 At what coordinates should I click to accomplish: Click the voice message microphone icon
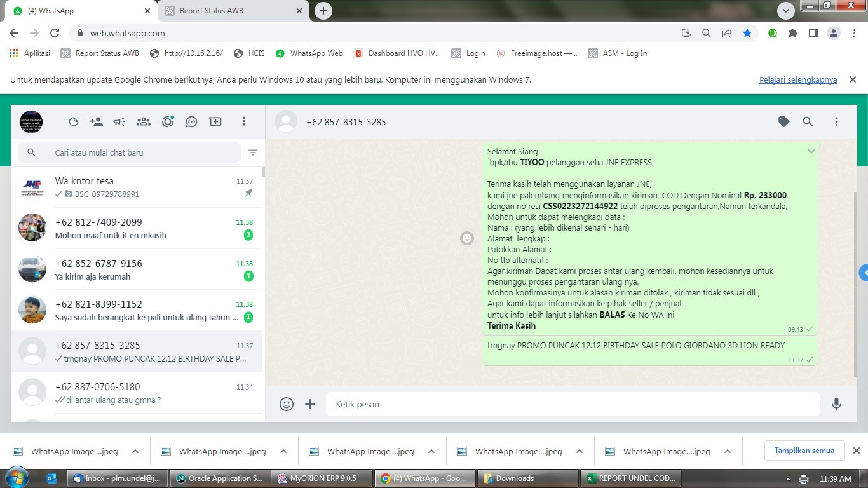tap(836, 404)
